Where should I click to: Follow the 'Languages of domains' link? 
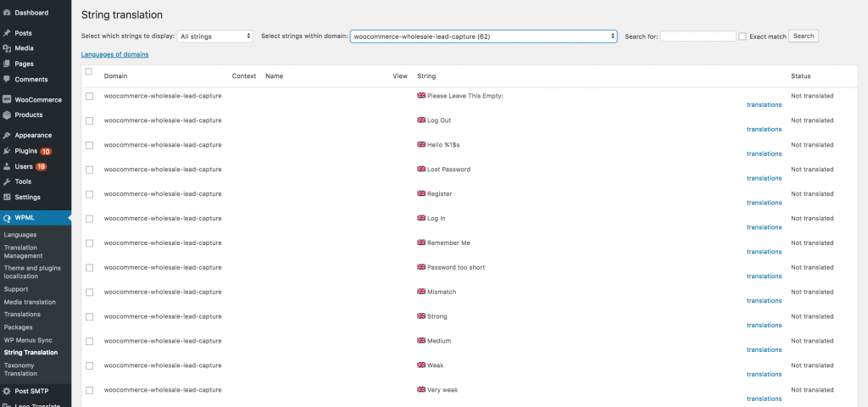pyautogui.click(x=114, y=54)
